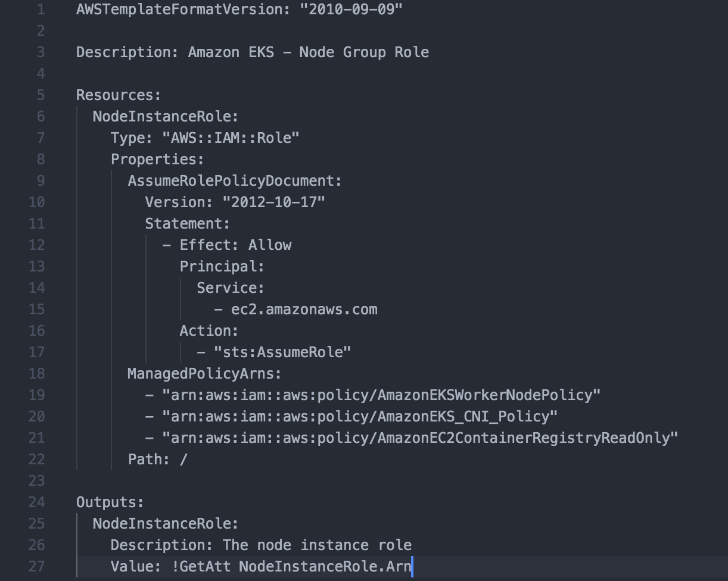Click the AmazonEC2ContainerRegistryReadOnly ARN line
This screenshot has height=581, width=728.
[420, 438]
